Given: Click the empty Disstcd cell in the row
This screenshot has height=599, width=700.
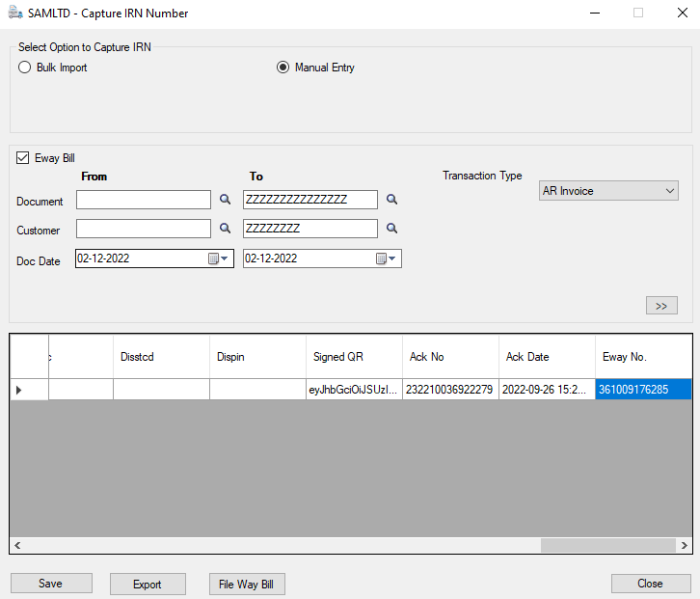Looking at the screenshot, I should 161,390.
